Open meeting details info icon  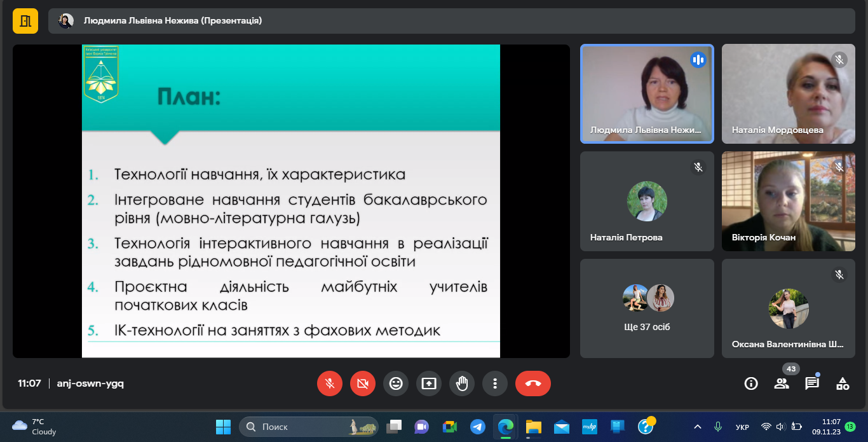coord(751,383)
